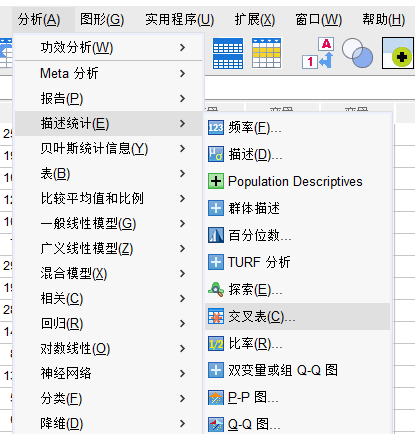Choose 交叉表(C)... from the submenu
This screenshot has height=434, width=415.
pos(297,316)
